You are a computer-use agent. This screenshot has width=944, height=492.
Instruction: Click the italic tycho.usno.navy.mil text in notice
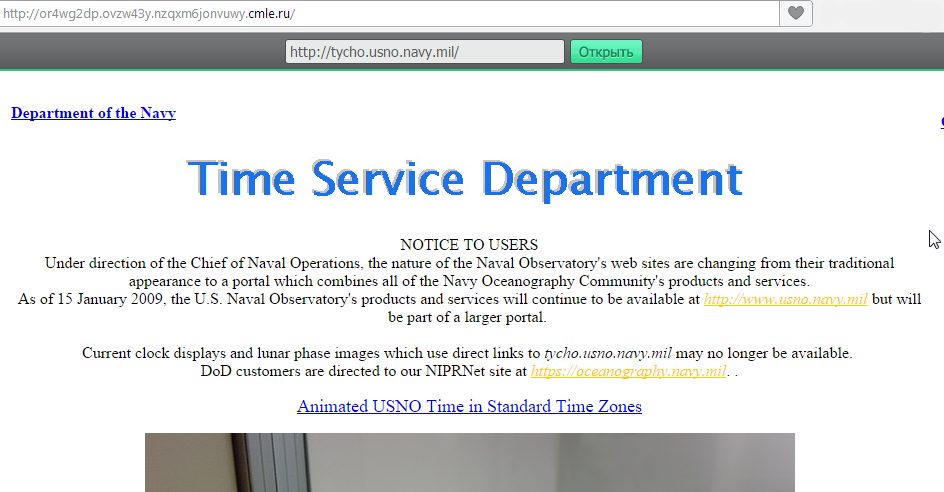point(607,353)
